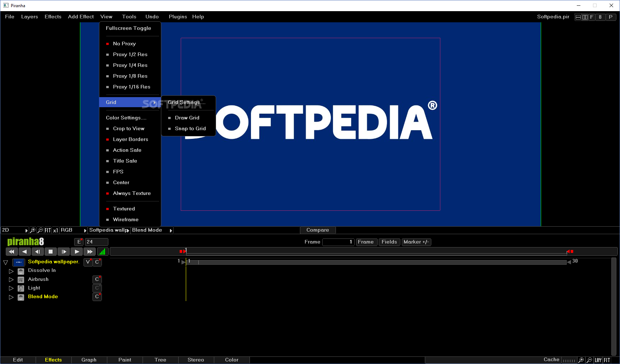Click the LAY icon in bottom bar
The width and height of the screenshot is (620, 364).
tap(598, 360)
